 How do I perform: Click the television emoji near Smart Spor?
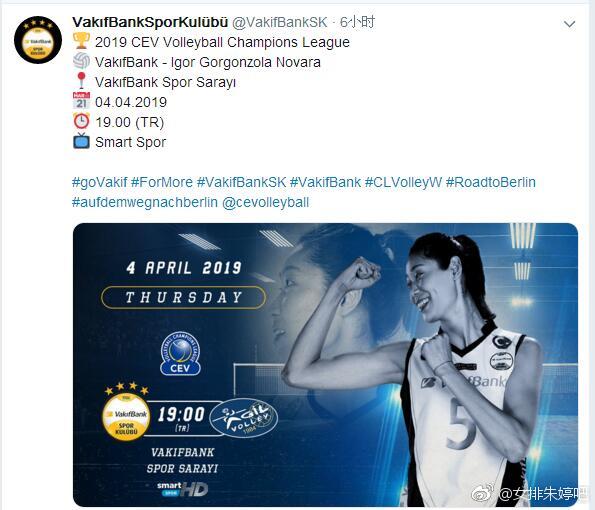tap(81, 141)
